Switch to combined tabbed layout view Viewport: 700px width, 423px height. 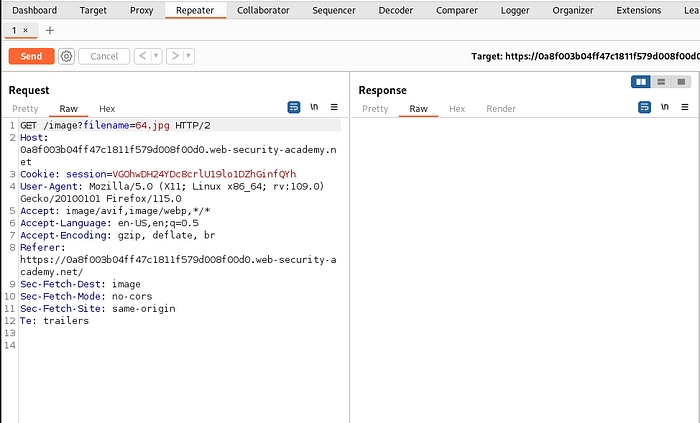click(681, 81)
